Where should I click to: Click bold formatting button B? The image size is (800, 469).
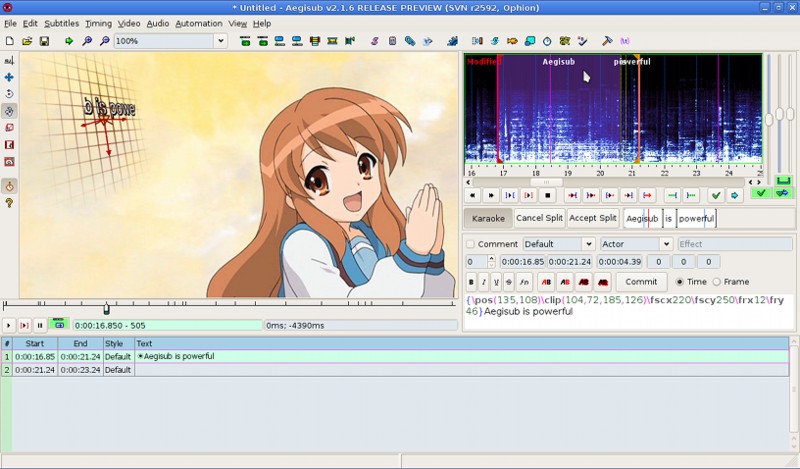click(471, 282)
